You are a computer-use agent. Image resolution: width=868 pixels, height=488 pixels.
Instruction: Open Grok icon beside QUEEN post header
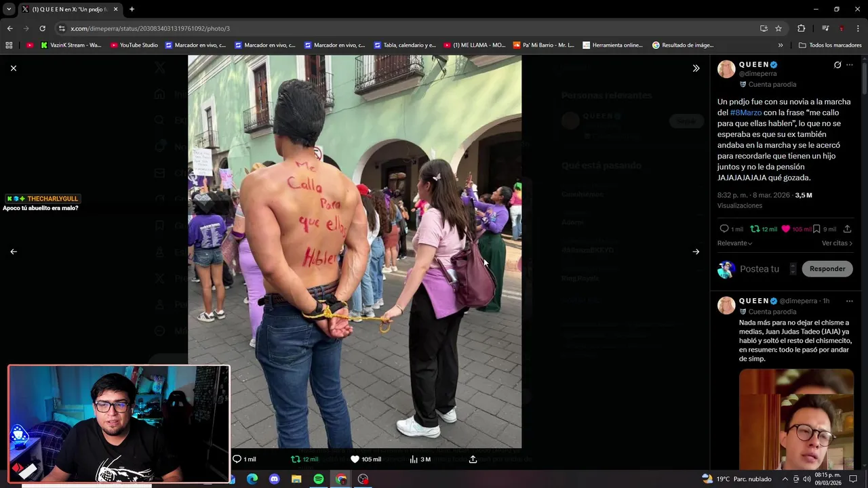[x=837, y=65]
